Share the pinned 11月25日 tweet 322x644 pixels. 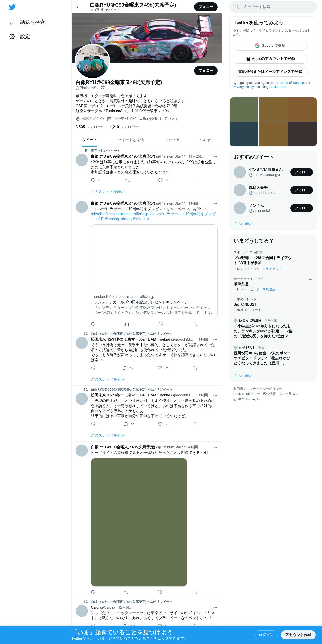[195, 180]
